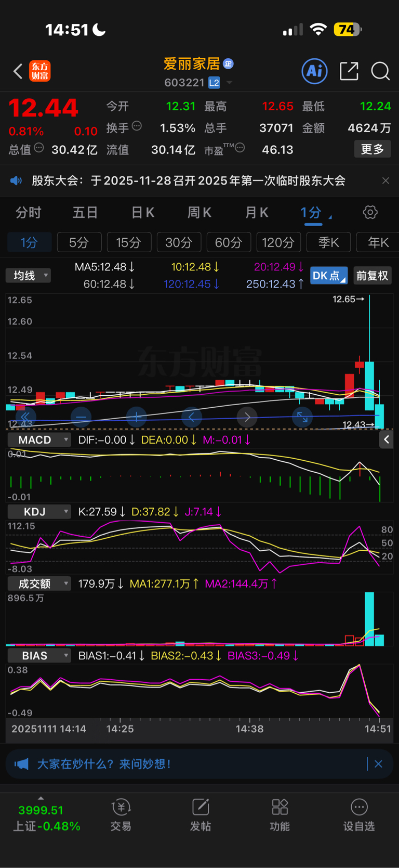Zoom in chart with plus button
Viewport: 399px width, 868px height.
[136, 417]
